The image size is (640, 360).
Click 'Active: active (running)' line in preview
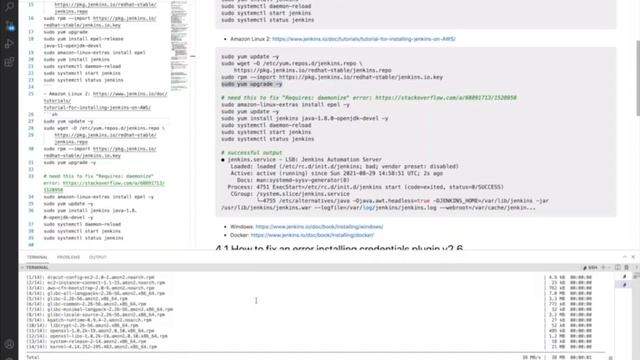336,173
